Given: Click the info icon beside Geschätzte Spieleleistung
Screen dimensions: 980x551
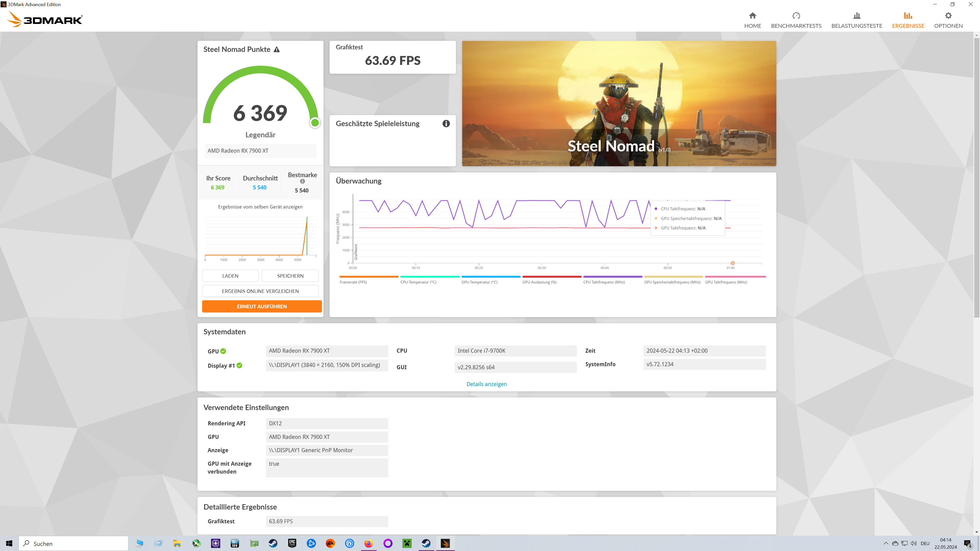Looking at the screenshot, I should click(x=446, y=123).
